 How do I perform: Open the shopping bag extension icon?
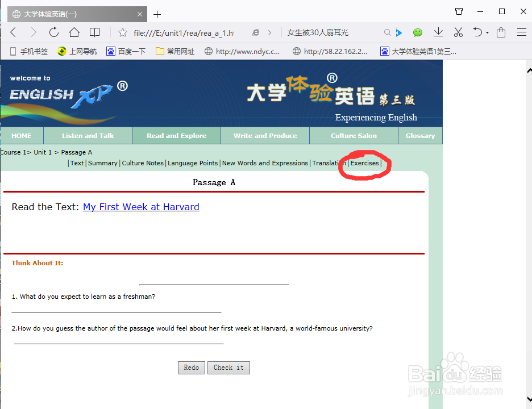tap(501, 32)
